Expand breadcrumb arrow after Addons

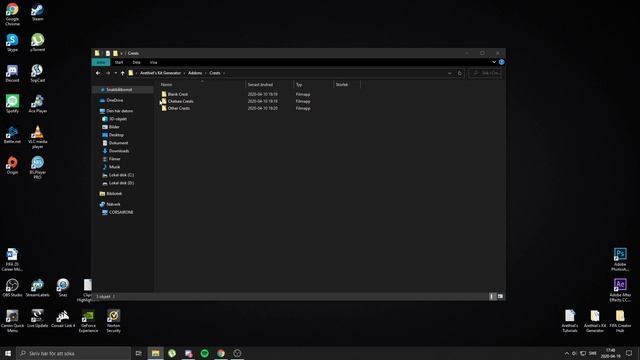(x=205, y=73)
